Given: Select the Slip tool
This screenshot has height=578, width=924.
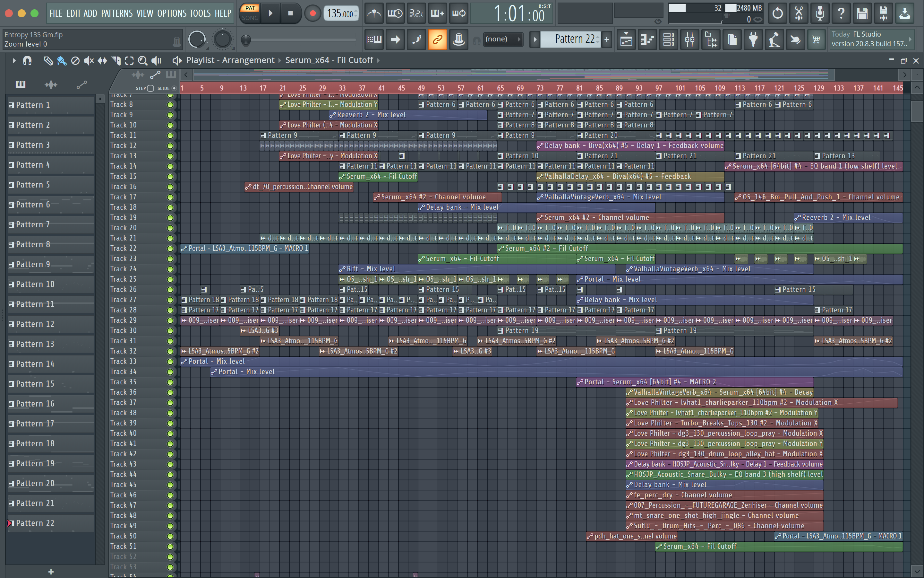Looking at the screenshot, I should (102, 60).
